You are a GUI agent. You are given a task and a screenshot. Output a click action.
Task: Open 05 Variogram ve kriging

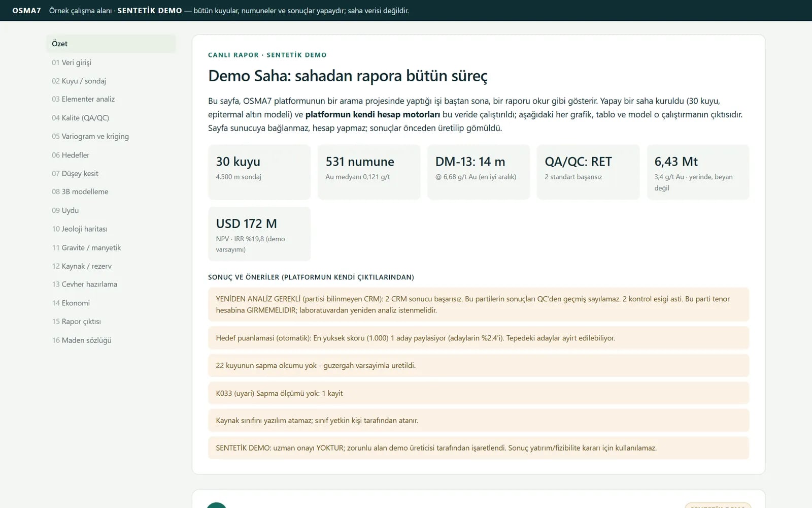[x=90, y=136]
